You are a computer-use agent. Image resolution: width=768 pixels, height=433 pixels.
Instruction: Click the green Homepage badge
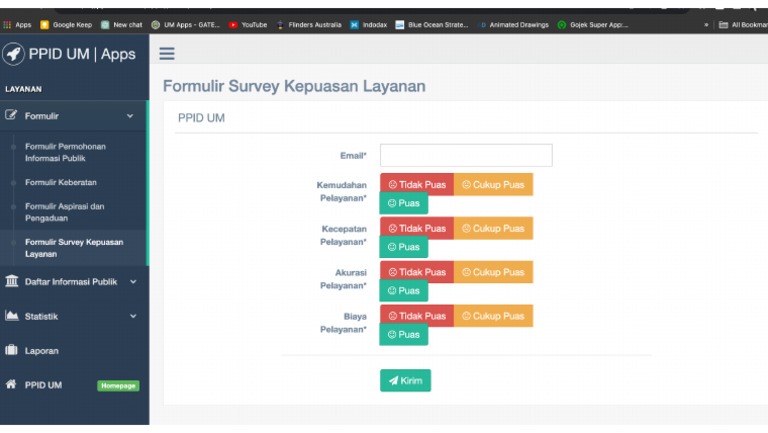[118, 386]
